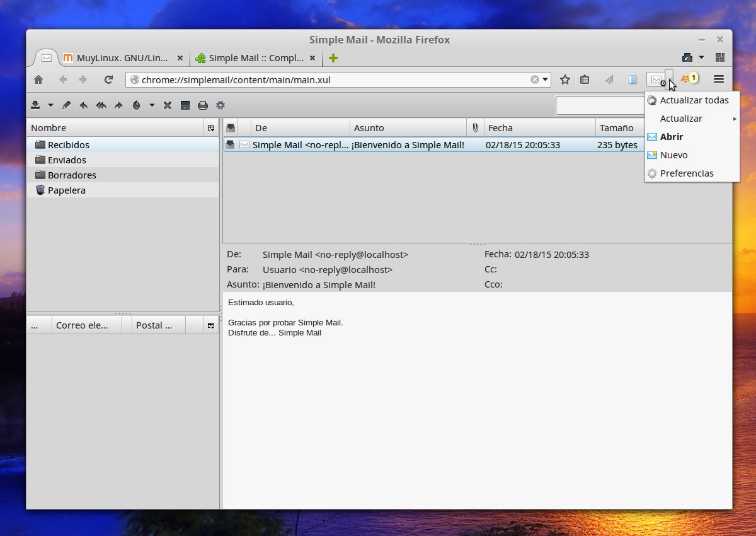The image size is (756, 536).
Task: Click the downloads tray icon in tab bar
Action: (687, 57)
